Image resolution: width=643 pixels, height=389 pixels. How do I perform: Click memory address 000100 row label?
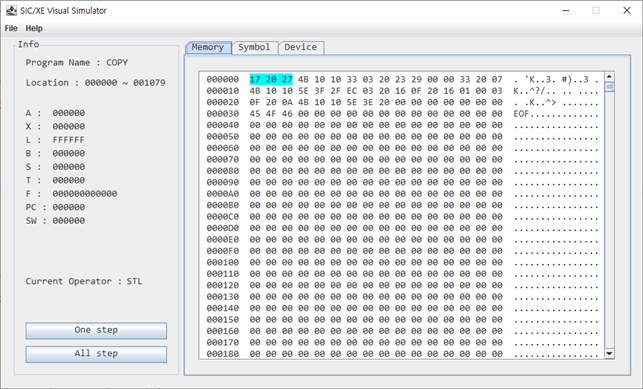[x=223, y=262]
